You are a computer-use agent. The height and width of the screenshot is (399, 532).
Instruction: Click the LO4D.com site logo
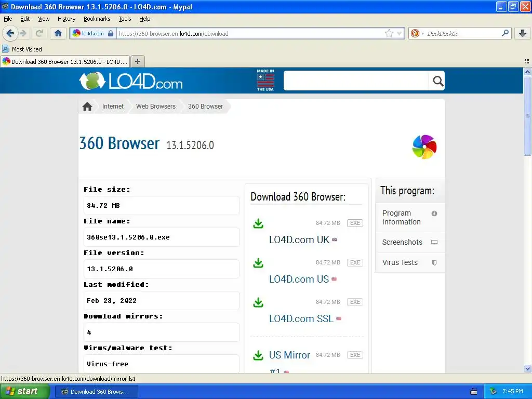[131, 81]
